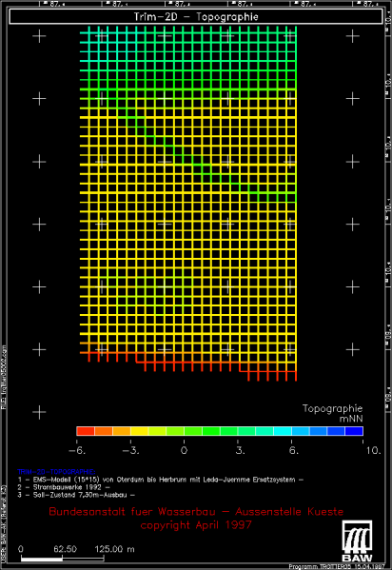This screenshot has width=392, height=570.
Task: Click the BAW logo icon
Action: coord(357,541)
